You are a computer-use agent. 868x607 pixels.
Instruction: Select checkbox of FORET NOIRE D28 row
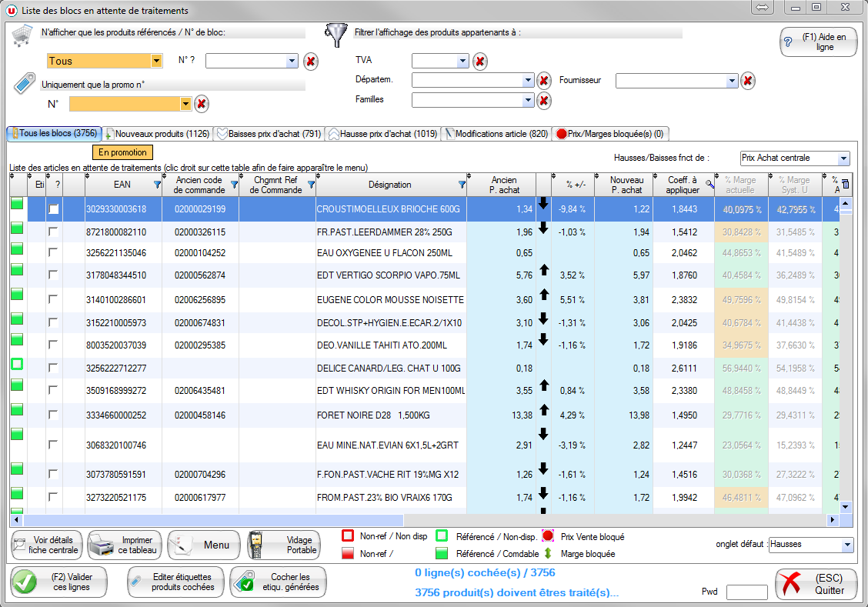coord(53,415)
